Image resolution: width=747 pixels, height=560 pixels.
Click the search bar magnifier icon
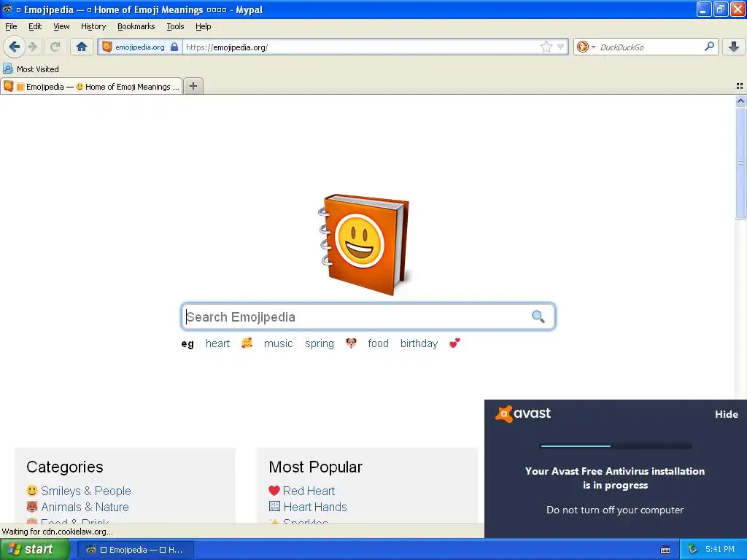[x=709, y=46]
